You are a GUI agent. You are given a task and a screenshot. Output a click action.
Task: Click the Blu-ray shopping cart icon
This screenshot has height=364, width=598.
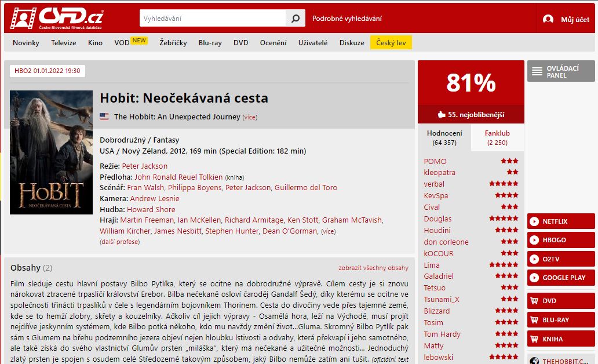534,320
